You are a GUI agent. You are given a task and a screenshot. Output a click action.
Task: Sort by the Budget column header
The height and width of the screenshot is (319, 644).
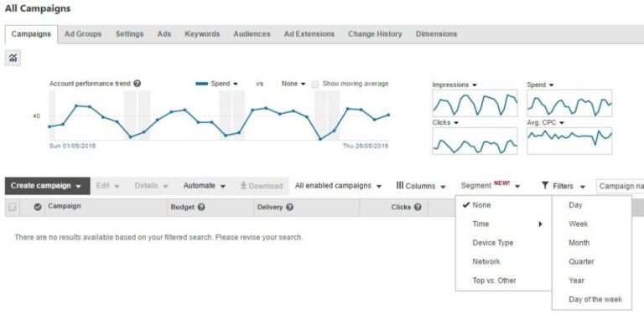pos(182,208)
